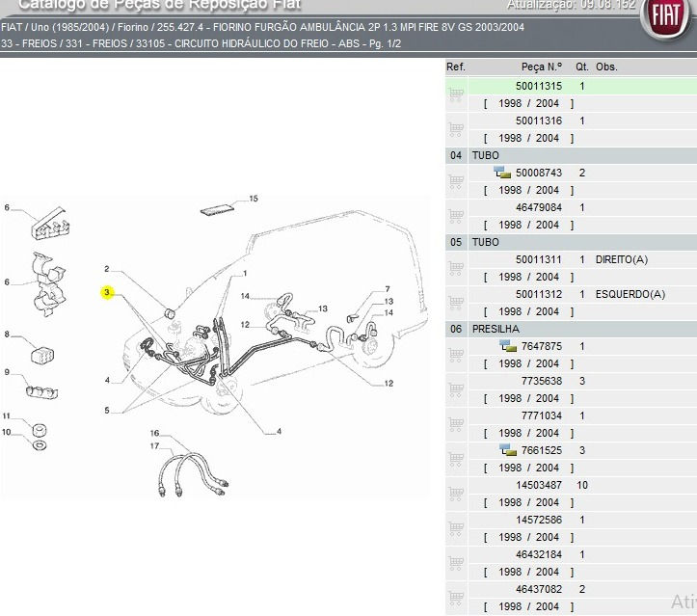Image resolution: width=697 pixels, height=616 pixels.
Task: Select part number 7771034
Action: (542, 415)
